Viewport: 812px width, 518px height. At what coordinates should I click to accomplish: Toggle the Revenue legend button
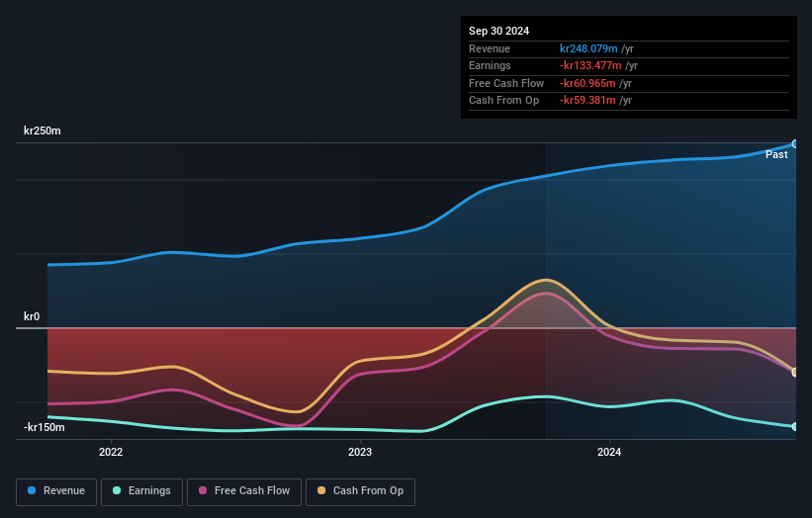pyautogui.click(x=56, y=491)
